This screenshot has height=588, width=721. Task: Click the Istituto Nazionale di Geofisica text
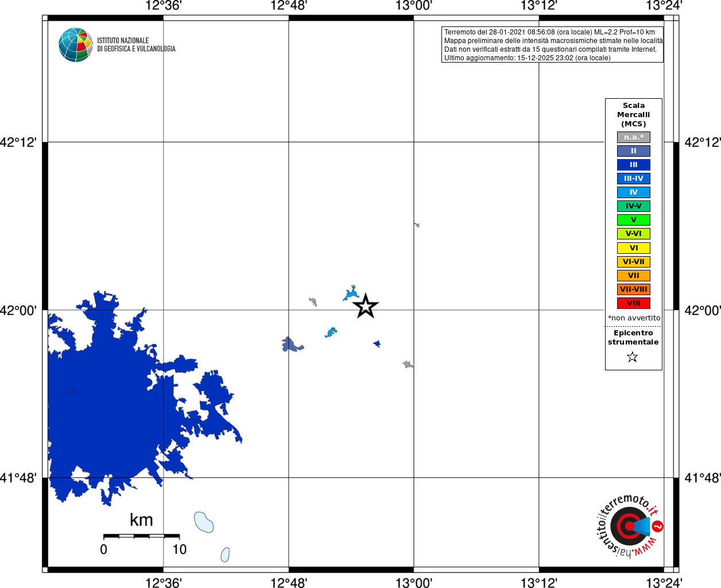pos(136,45)
